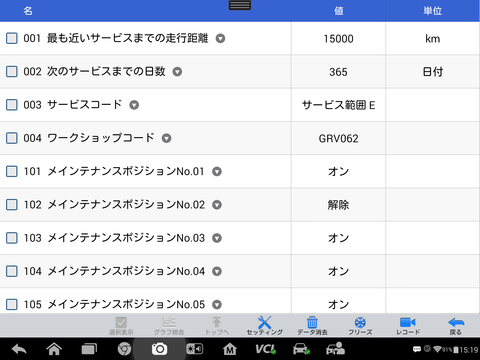
Task: Tap the battery icon in status bar
Action: pyautogui.click(x=456, y=350)
